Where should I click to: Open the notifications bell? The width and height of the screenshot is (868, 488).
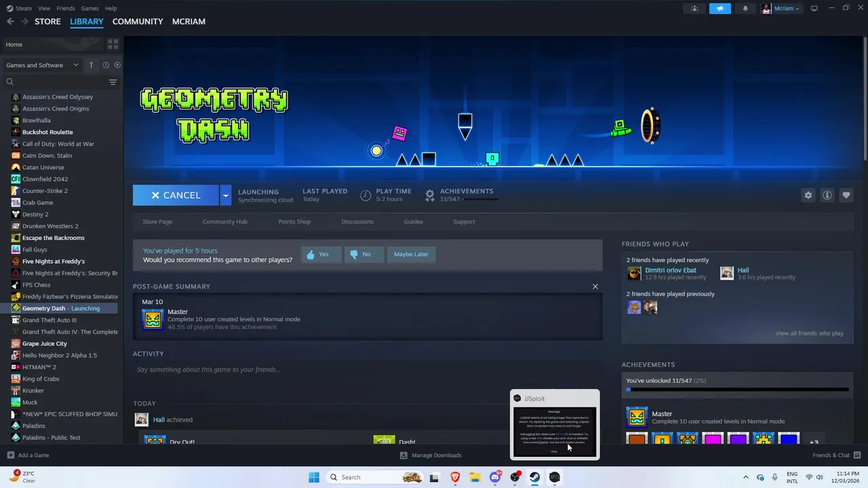(745, 8)
